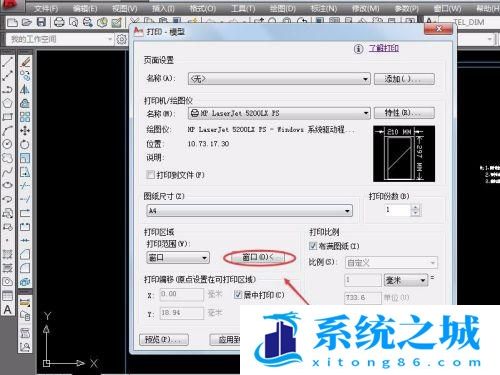Open the 视图(V) menu
The height and width of the screenshot is (375, 500).
coord(124,8)
